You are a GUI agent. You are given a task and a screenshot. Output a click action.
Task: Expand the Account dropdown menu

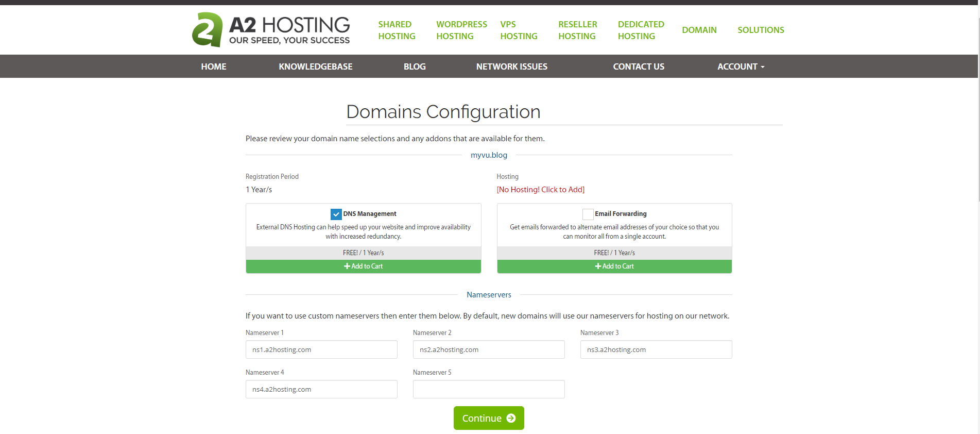click(741, 66)
